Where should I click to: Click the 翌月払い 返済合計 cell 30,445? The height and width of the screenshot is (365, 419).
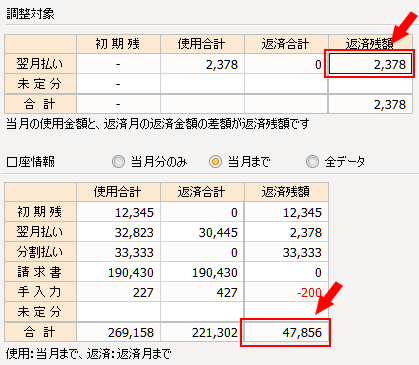pyautogui.click(x=202, y=232)
